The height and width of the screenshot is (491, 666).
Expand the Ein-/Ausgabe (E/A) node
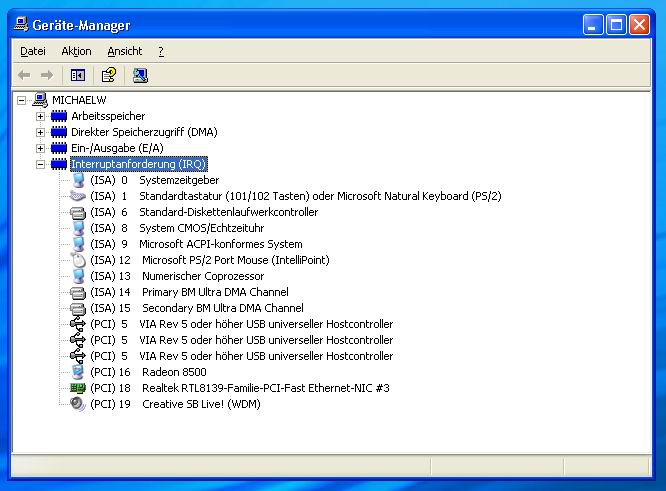click(40, 148)
